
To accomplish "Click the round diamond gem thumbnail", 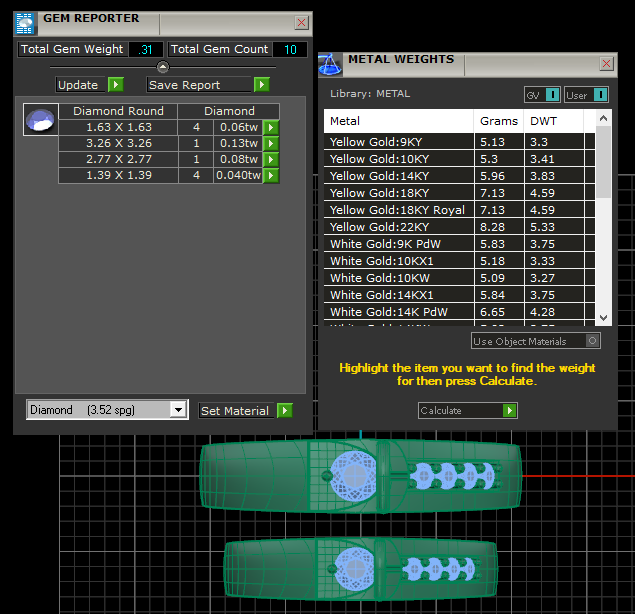I will pos(39,120).
